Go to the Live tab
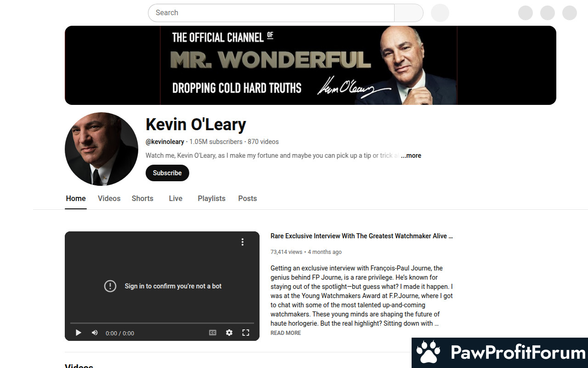 175,199
